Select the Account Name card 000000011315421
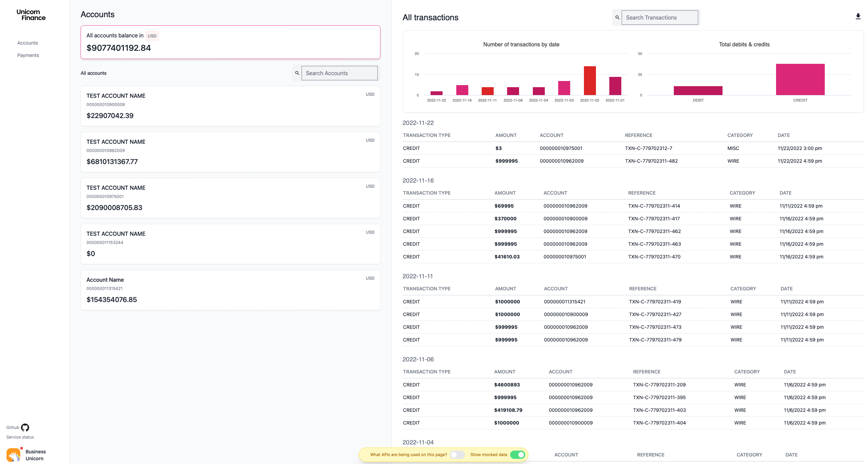Viewport: 868px width, 464px height. tap(230, 290)
